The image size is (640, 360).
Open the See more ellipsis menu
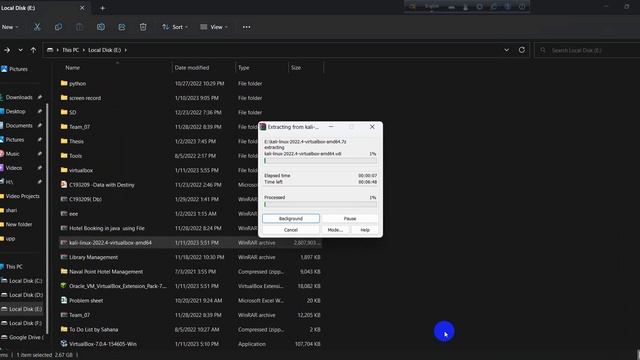(247, 27)
